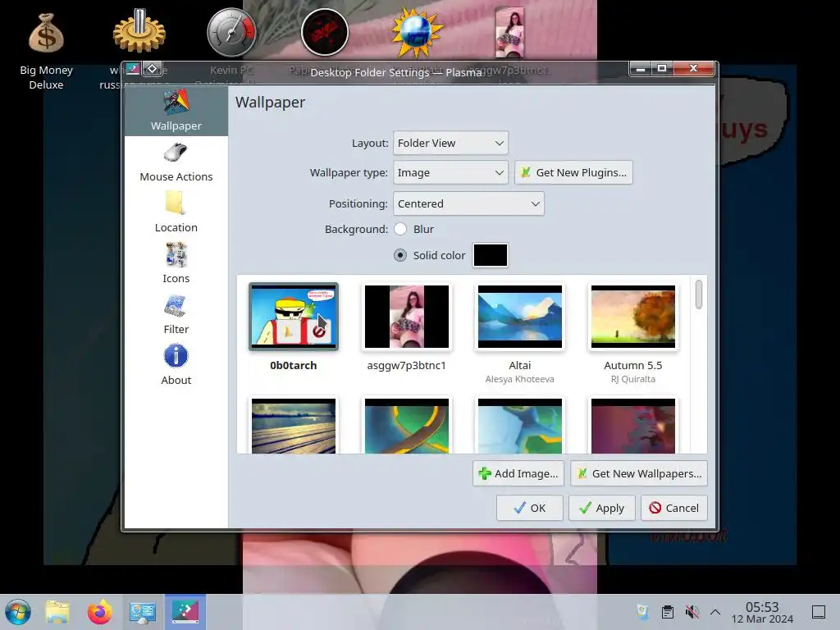Select the green and orange swirl wallpaper
Viewport: 840px width, 630px height.
pyautogui.click(x=407, y=426)
